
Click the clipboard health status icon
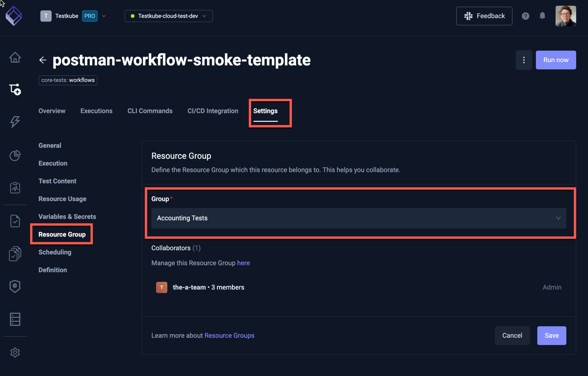[x=15, y=188]
